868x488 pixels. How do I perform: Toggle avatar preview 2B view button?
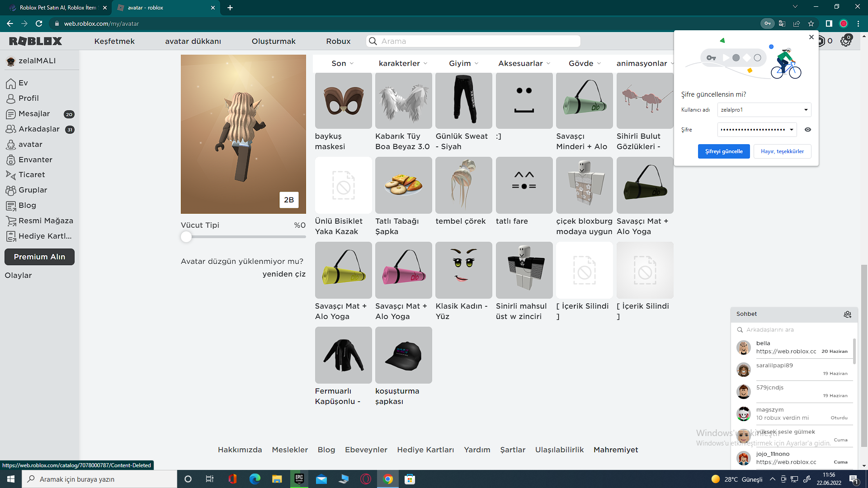click(x=289, y=200)
